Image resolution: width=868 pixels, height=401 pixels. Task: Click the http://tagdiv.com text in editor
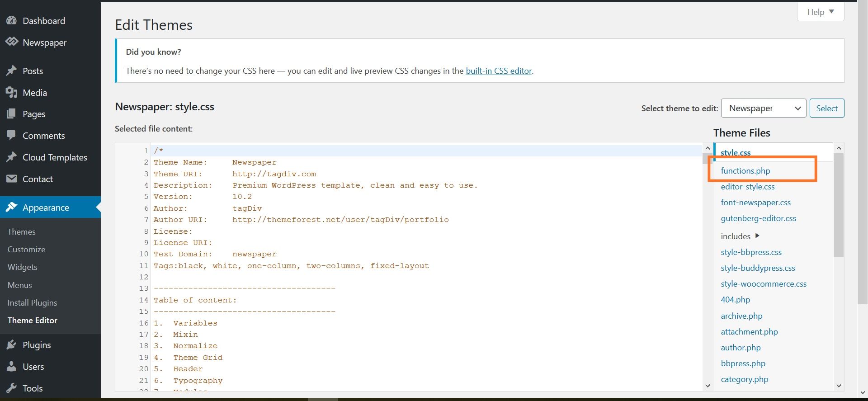pos(274,174)
